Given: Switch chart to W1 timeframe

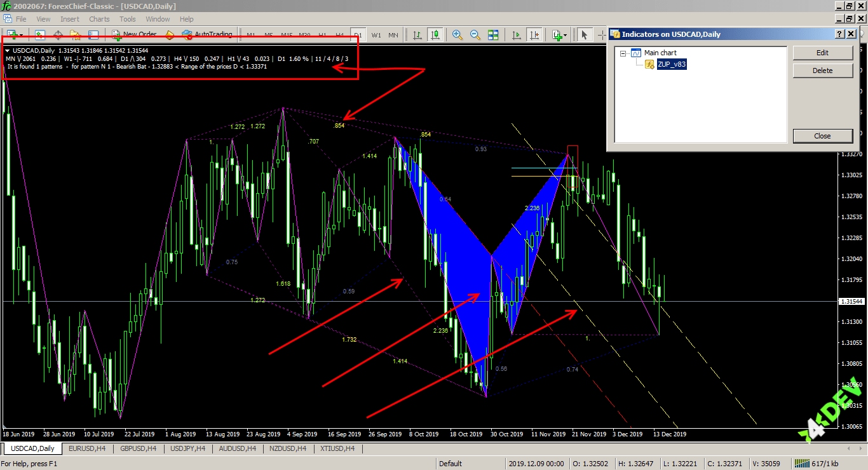Looking at the screenshot, I should pos(376,35).
